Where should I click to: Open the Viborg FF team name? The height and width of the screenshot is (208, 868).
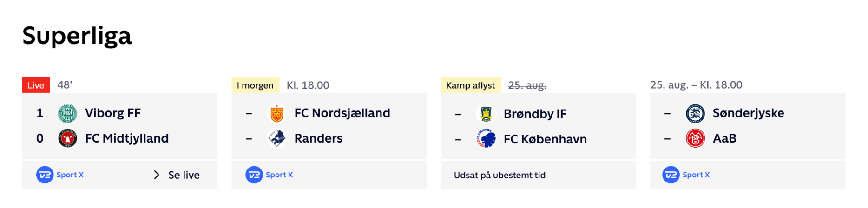[x=113, y=113]
